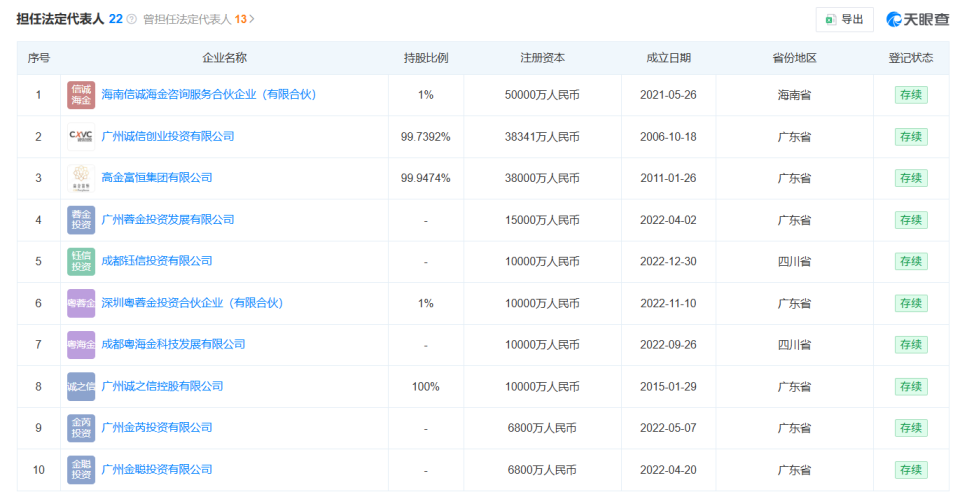Select 担任法定代表人 22 tab heading
Viewport: 960px width, 492px height.
(x=69, y=19)
